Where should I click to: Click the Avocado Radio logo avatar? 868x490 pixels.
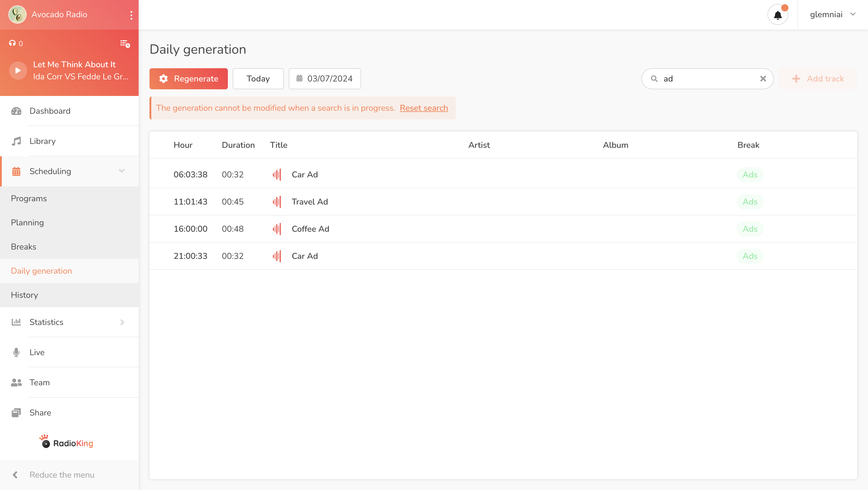coord(17,14)
